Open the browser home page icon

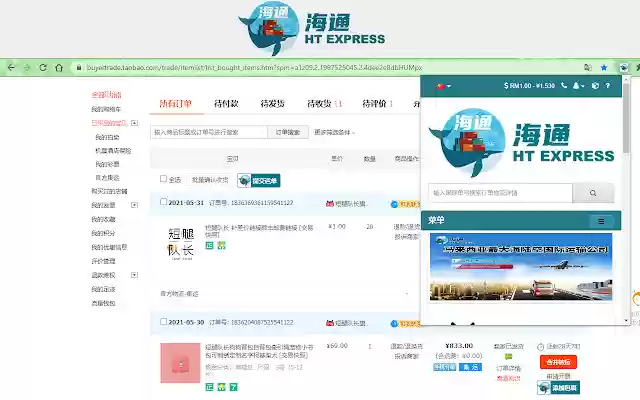pos(59,67)
